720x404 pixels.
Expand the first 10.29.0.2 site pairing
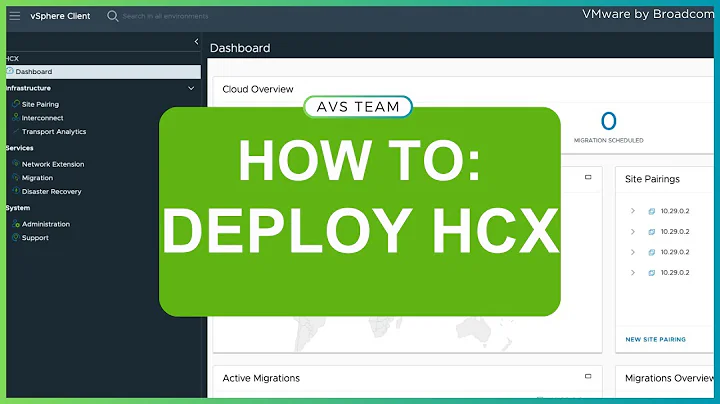pos(633,211)
